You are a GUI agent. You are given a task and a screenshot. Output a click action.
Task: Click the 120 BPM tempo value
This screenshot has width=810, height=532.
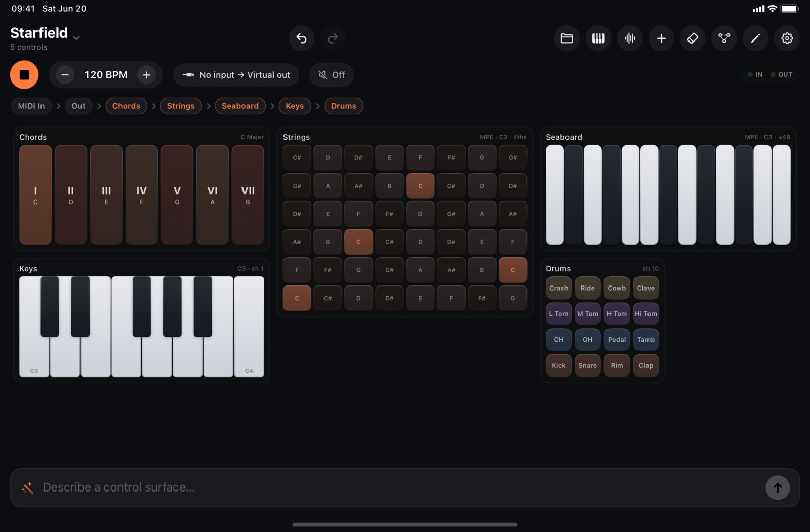(x=106, y=75)
